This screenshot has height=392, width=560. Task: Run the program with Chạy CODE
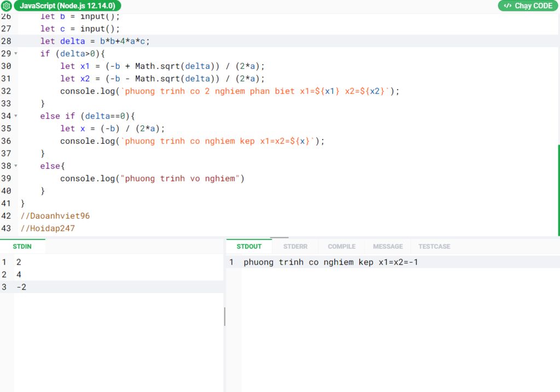[x=528, y=5]
